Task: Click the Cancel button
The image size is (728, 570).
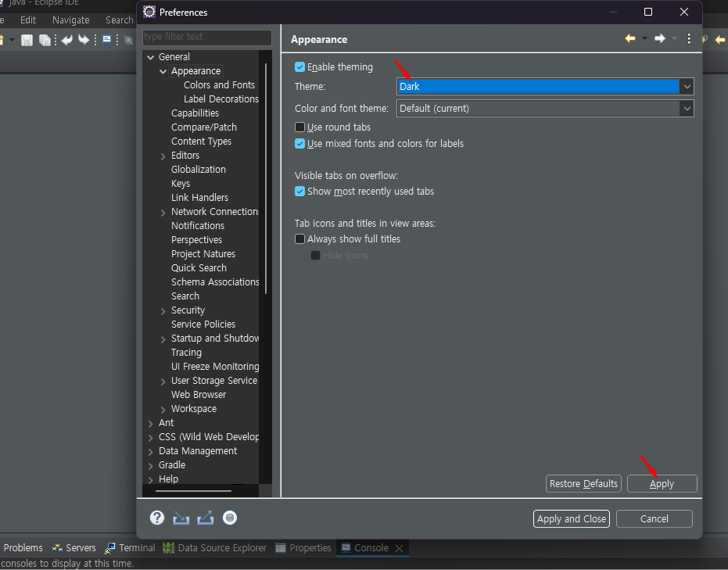Action: pyautogui.click(x=654, y=518)
